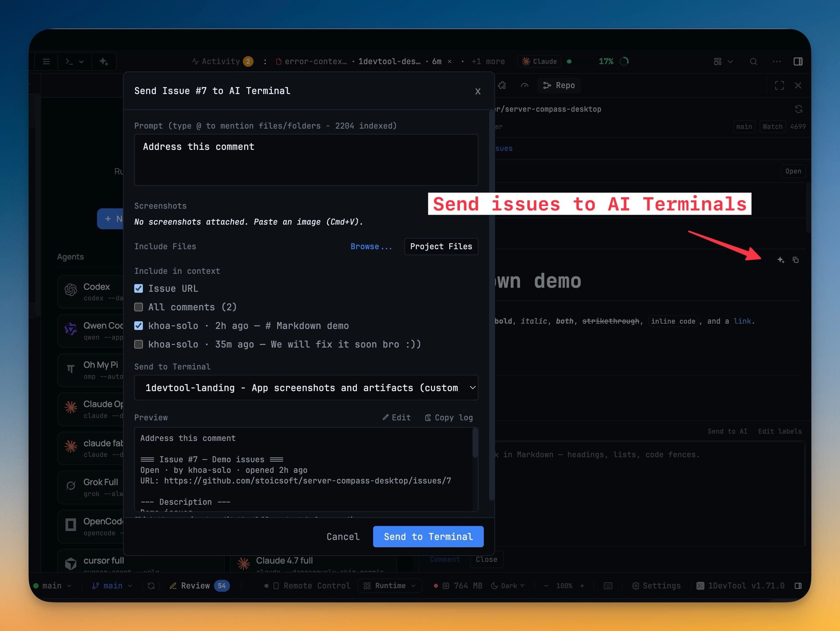Toggle Remote Control in the status bar
Viewport: 840px width, 631px height.
[x=307, y=586]
